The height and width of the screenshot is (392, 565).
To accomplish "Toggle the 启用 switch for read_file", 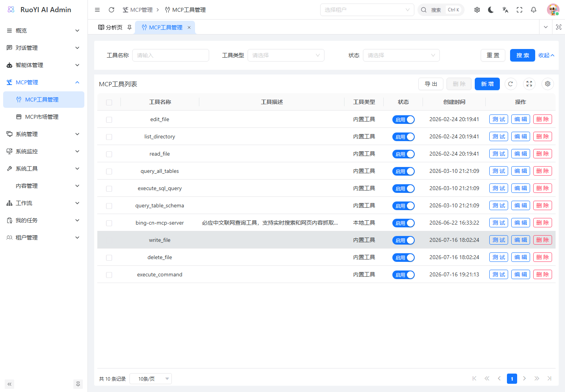I will (x=403, y=154).
